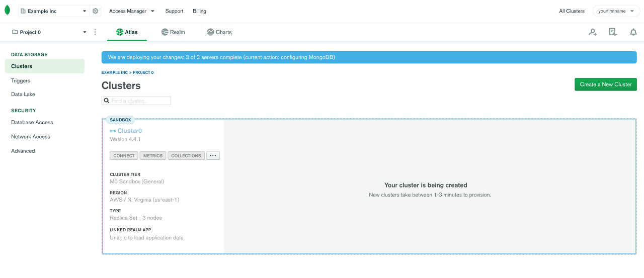Click the PROJECT 0 breadcrumb link
This screenshot has width=644, height=278.
(x=143, y=73)
